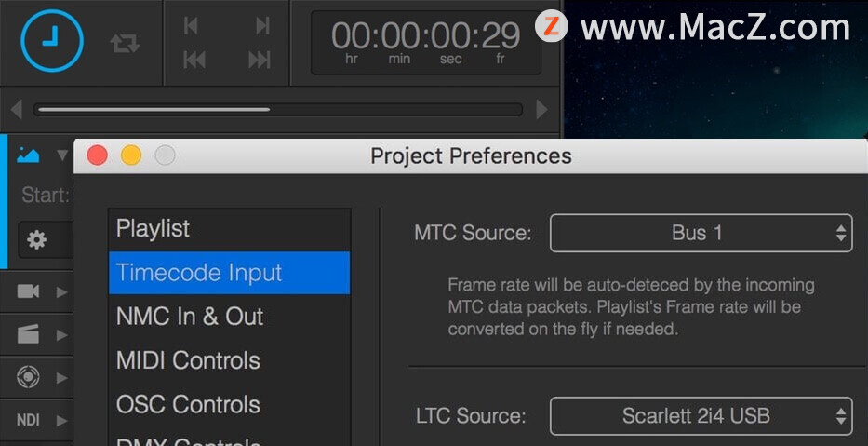The height and width of the screenshot is (446, 868).
Task: Select the image media icon
Action: point(28,155)
